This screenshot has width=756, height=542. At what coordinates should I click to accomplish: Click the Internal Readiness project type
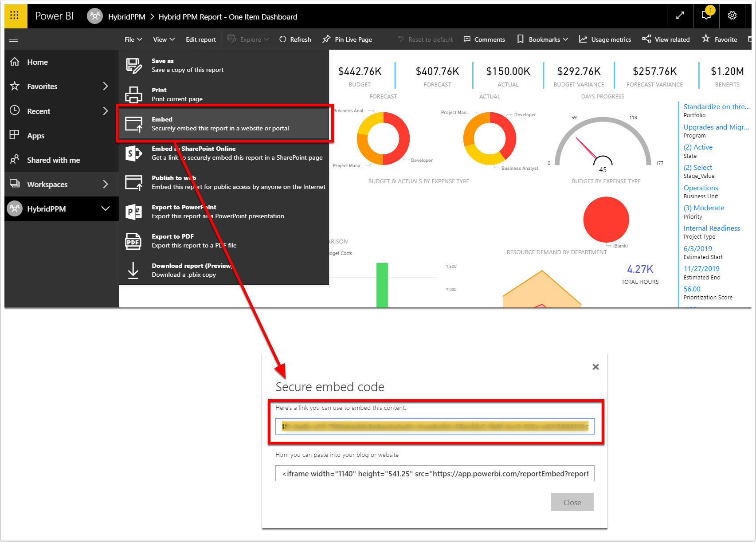[x=712, y=228]
